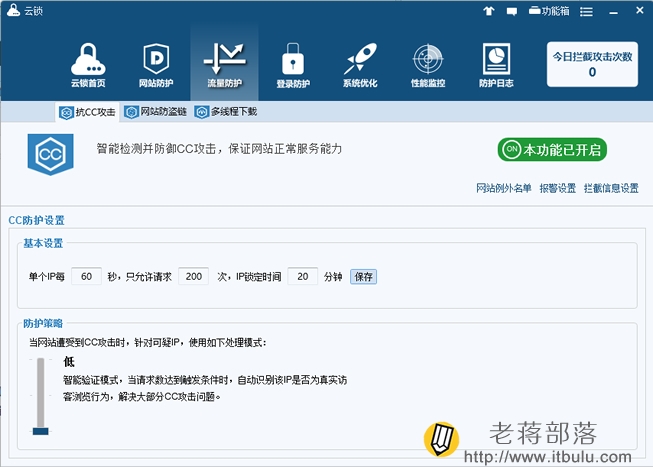Close the 云锁 window

[640, 10]
